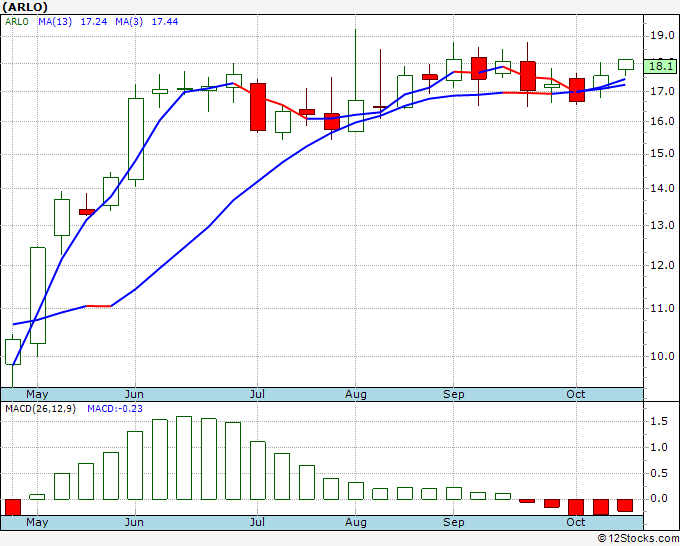The width and height of the screenshot is (680, 546).
Task: Click the MA(13) legend label
Action: [x=55, y=22]
